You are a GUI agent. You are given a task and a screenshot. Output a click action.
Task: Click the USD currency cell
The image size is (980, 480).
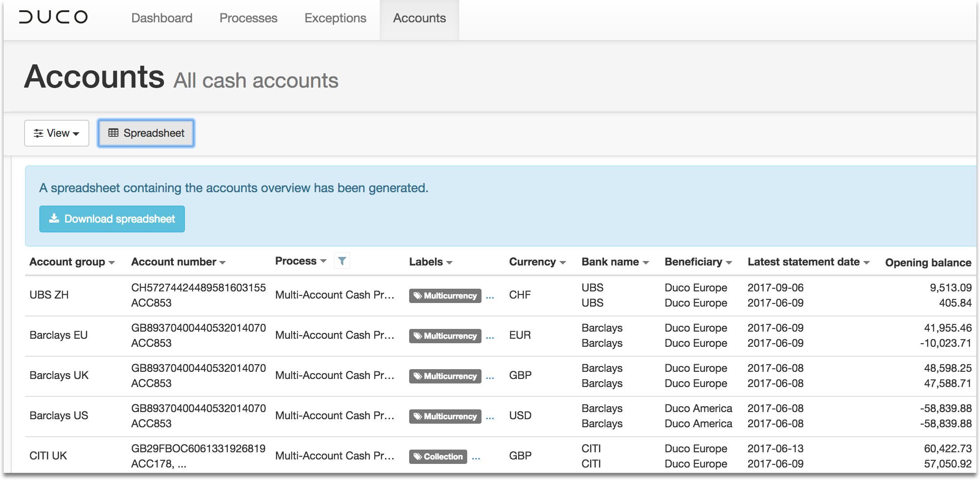pyautogui.click(x=520, y=416)
